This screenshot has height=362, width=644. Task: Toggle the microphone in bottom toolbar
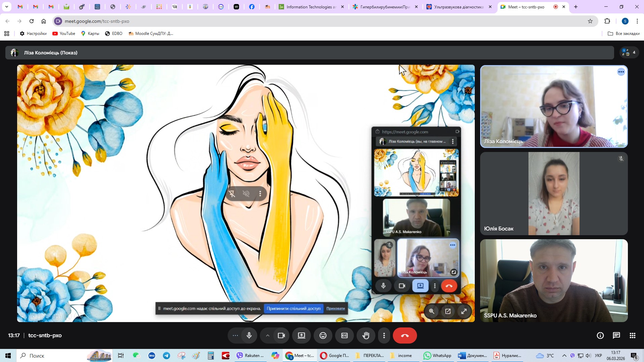249,335
